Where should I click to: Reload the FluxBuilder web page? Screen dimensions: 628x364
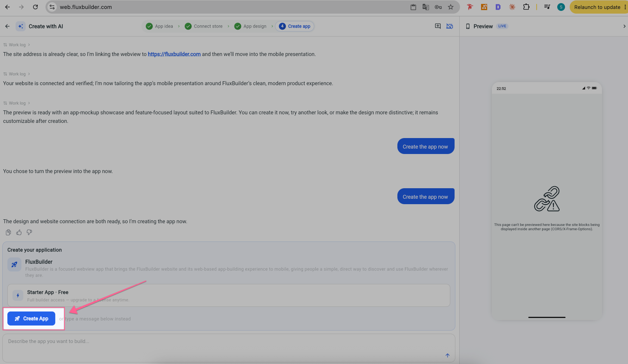[x=35, y=7]
